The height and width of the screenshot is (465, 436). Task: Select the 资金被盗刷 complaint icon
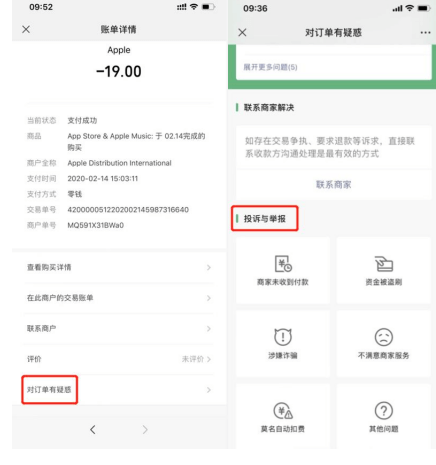point(384,264)
